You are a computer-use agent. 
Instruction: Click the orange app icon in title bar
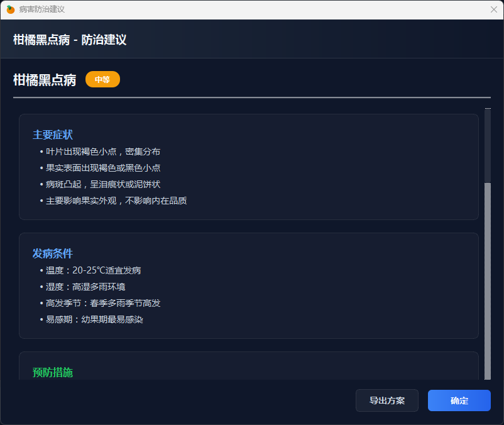11,9
